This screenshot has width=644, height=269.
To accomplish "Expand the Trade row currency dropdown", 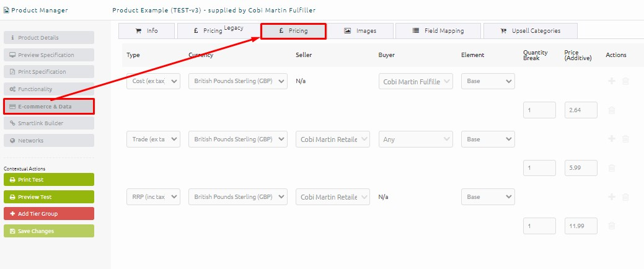I will (238, 139).
